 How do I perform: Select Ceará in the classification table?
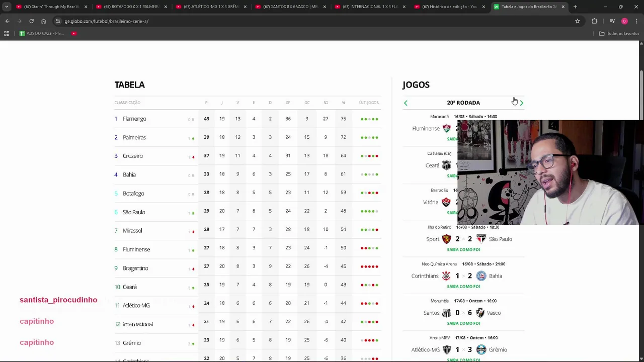pyautogui.click(x=130, y=287)
